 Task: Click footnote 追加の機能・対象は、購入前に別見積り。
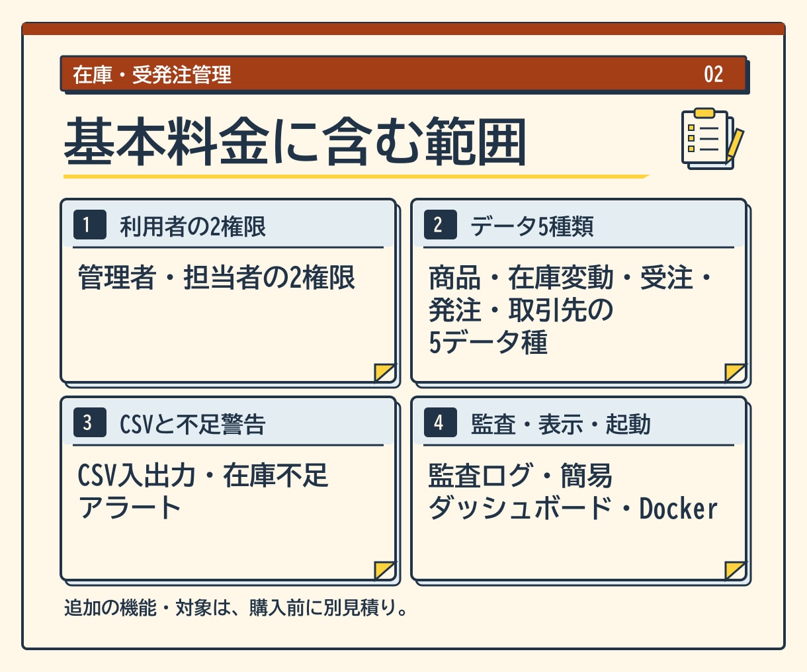[236, 608]
